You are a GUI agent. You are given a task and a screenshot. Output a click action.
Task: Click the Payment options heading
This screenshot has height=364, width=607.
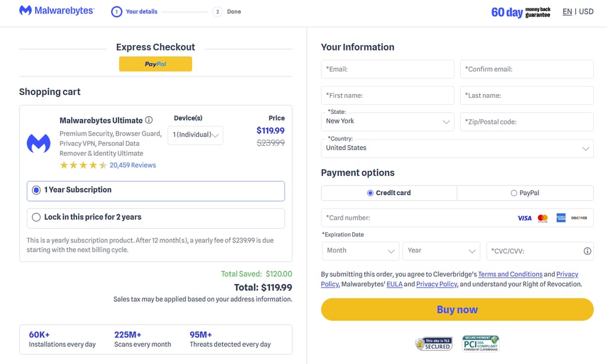[357, 173]
